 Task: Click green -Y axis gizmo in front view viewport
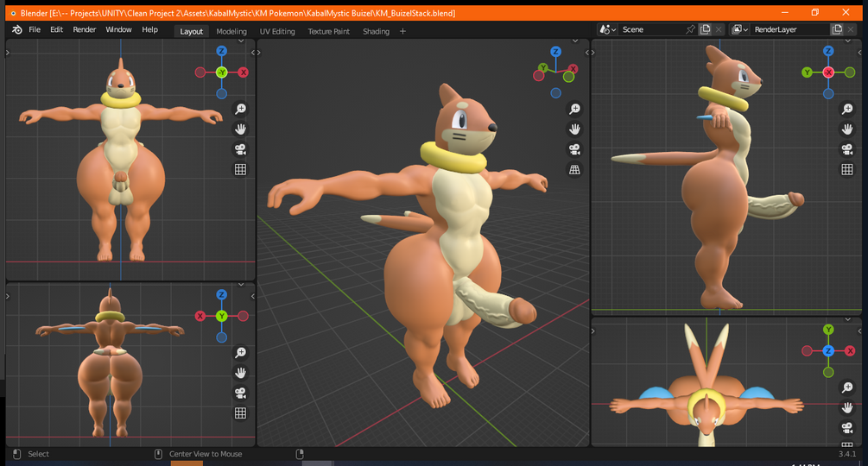tap(221, 72)
